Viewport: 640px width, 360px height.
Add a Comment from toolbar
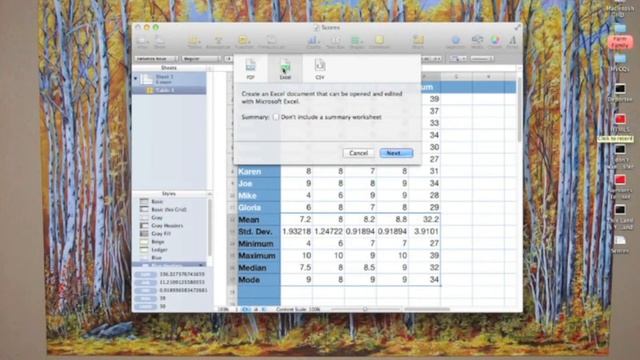click(379, 41)
